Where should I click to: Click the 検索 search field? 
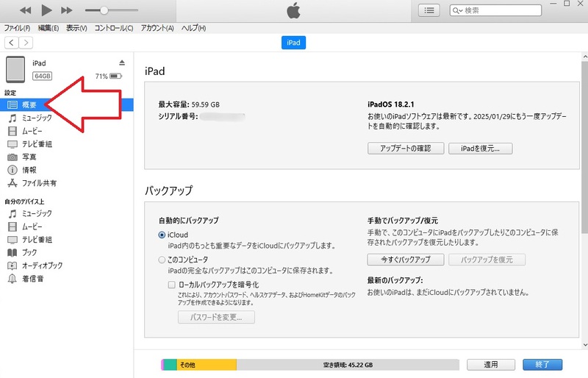(x=495, y=10)
